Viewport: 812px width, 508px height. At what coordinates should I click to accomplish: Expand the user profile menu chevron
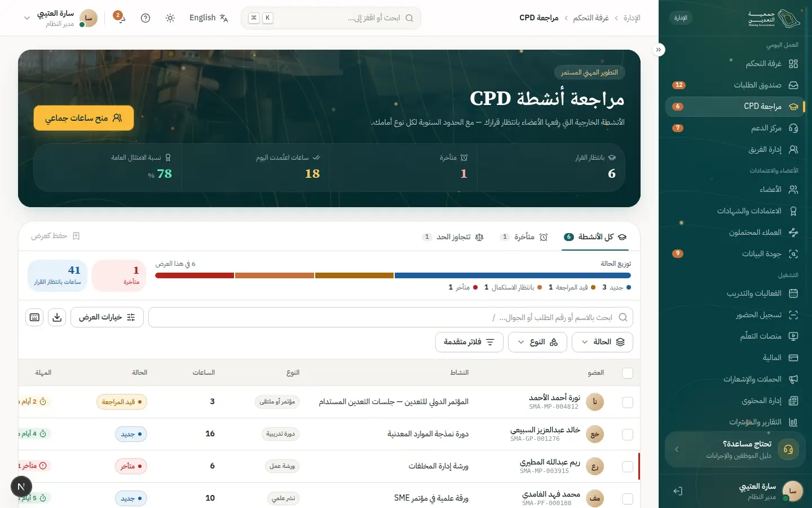pos(27,18)
